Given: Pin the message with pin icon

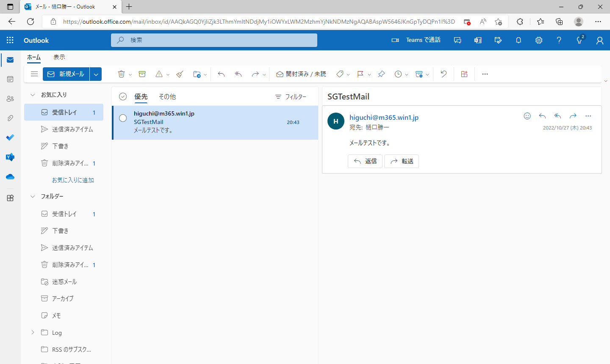Looking at the screenshot, I should (381, 74).
